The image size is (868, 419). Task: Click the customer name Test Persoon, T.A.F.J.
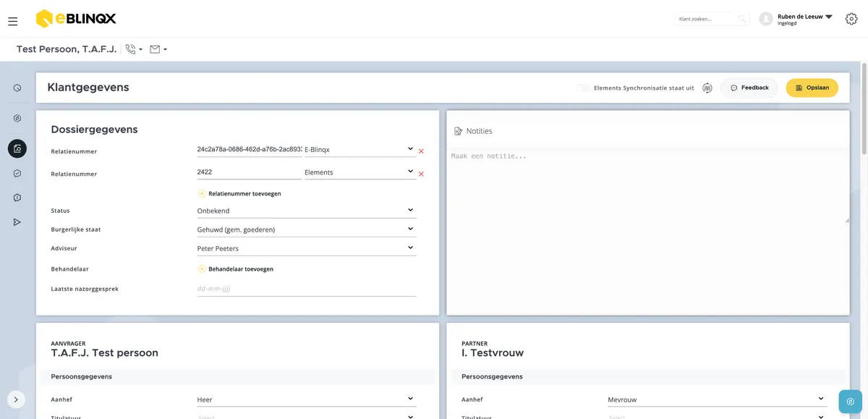67,49
